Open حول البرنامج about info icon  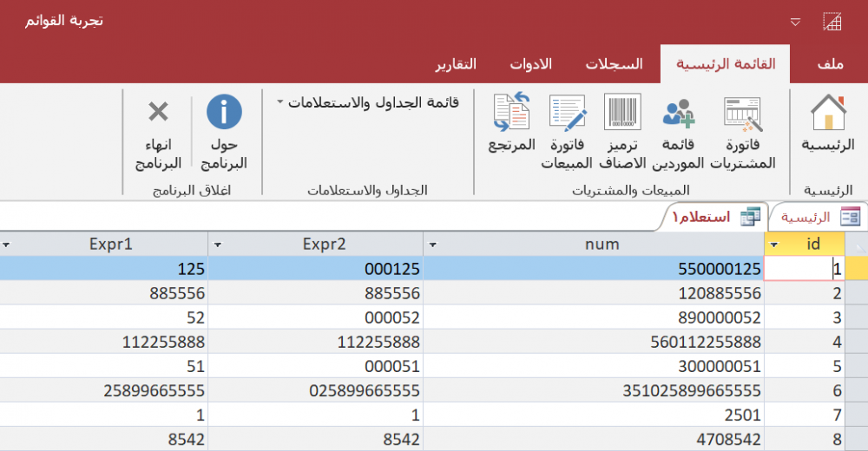(224, 113)
